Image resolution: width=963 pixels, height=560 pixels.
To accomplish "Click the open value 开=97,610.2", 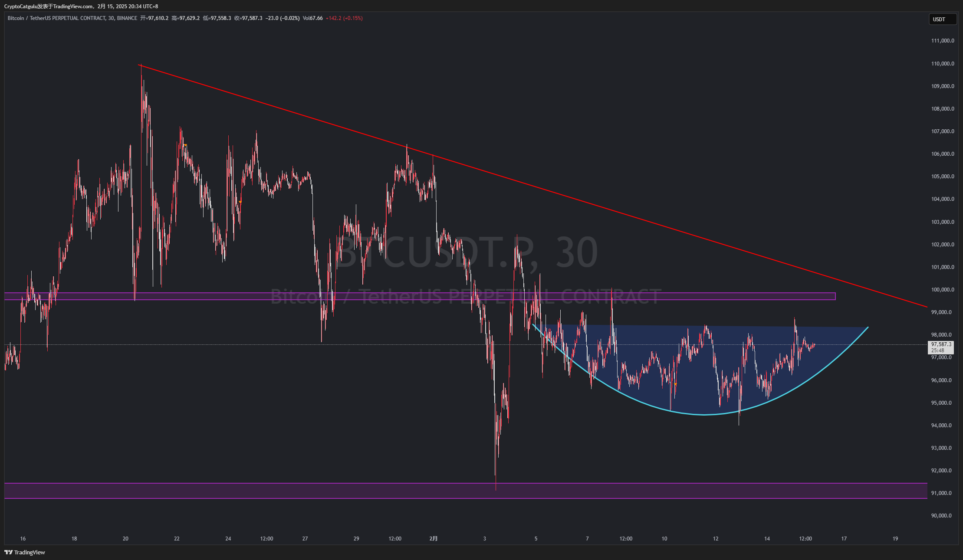I will 154,18.
